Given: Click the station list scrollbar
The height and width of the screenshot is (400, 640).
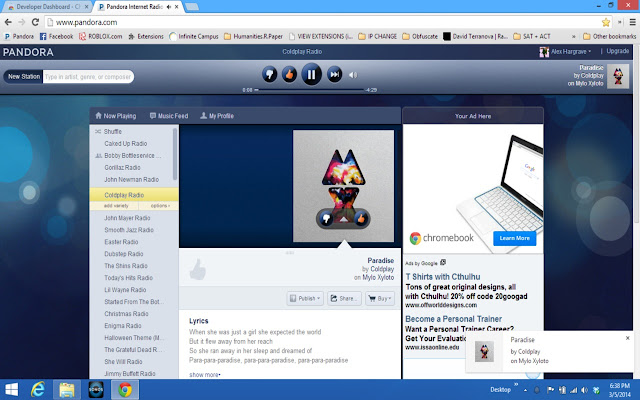Looking at the screenshot, I should click(175, 154).
